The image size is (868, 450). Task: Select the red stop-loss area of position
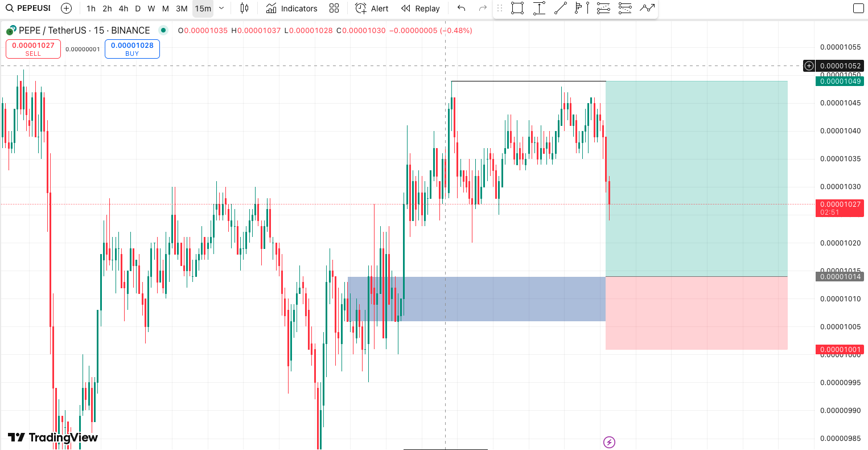(697, 313)
